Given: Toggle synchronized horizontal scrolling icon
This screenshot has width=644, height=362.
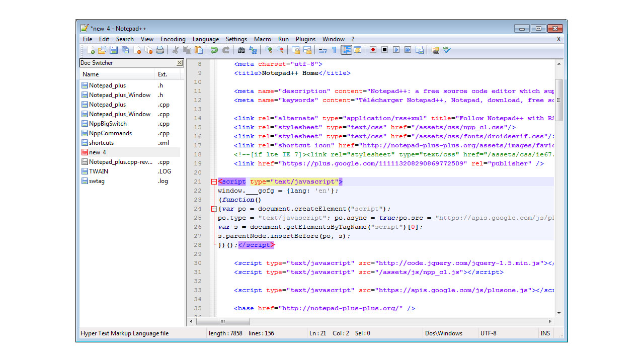Looking at the screenshot, I should point(307,50).
